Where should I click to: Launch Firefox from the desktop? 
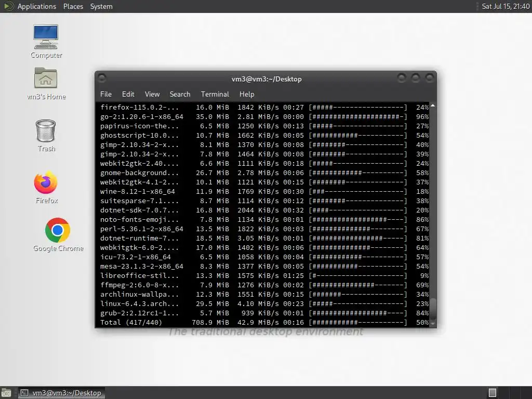[46, 187]
